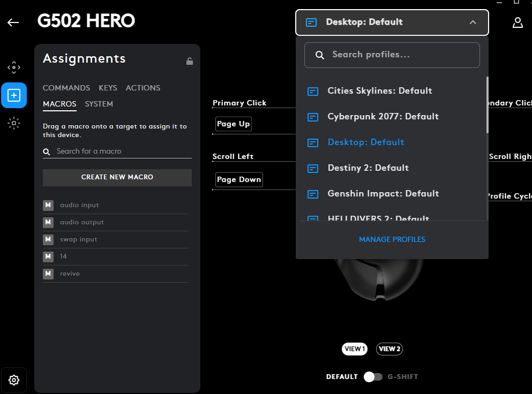
Task: Click the profile list scrollbar
Action: pos(487,105)
